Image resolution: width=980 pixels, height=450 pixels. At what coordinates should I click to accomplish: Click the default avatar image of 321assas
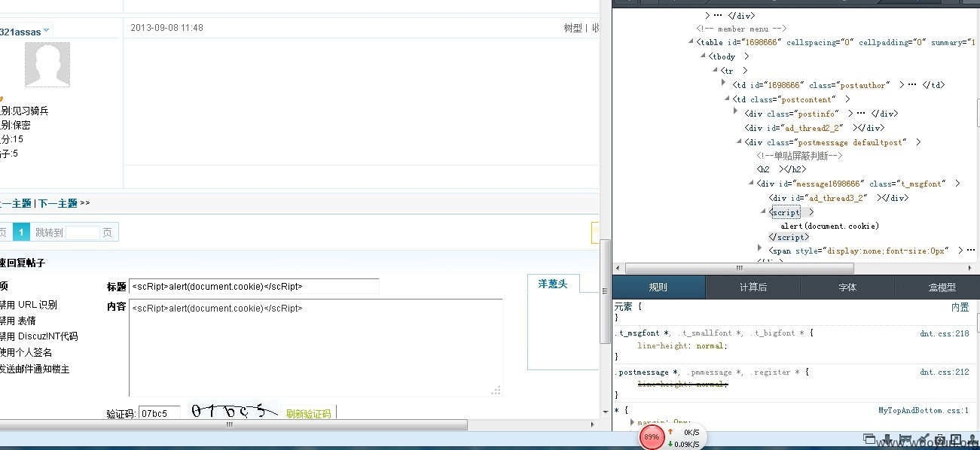click(x=47, y=64)
